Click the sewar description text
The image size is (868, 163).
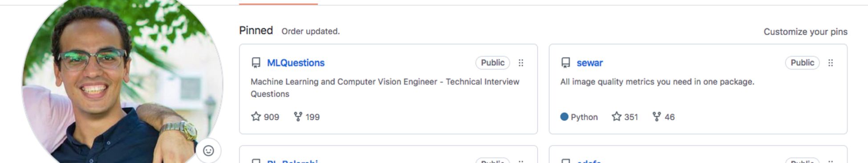pos(657,81)
